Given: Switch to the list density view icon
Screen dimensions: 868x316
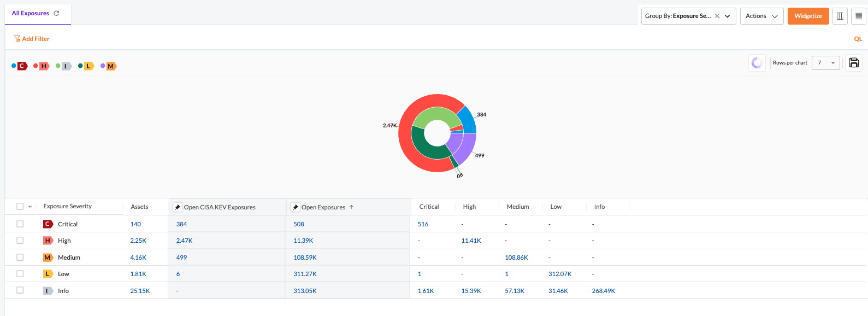Looking at the screenshot, I should coord(859,16).
